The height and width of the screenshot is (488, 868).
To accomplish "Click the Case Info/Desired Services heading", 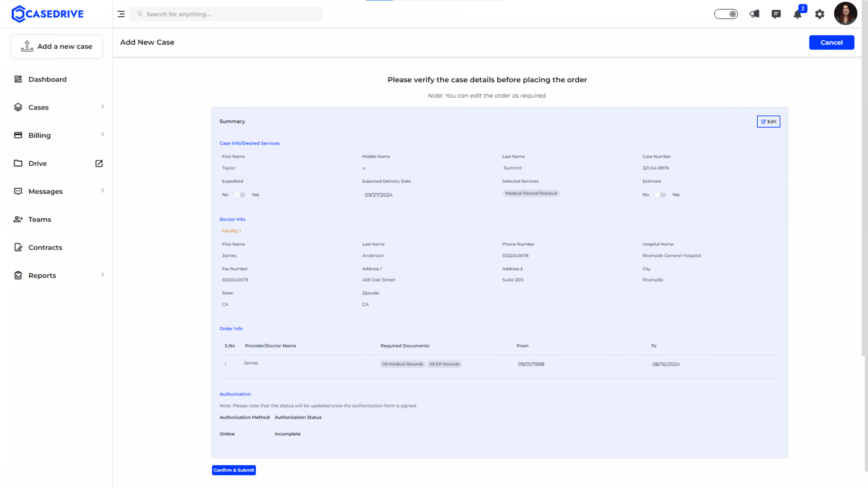I will click(x=250, y=143).
